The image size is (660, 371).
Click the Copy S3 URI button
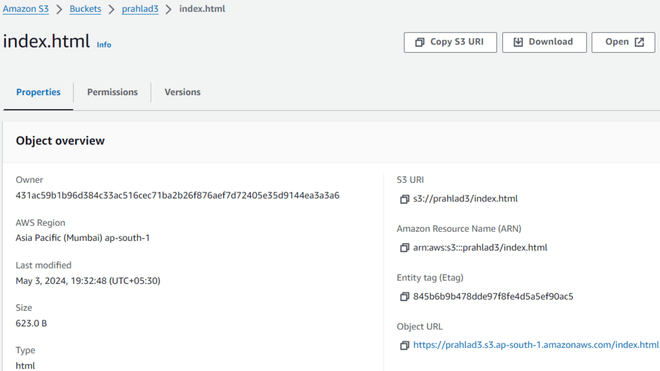450,42
